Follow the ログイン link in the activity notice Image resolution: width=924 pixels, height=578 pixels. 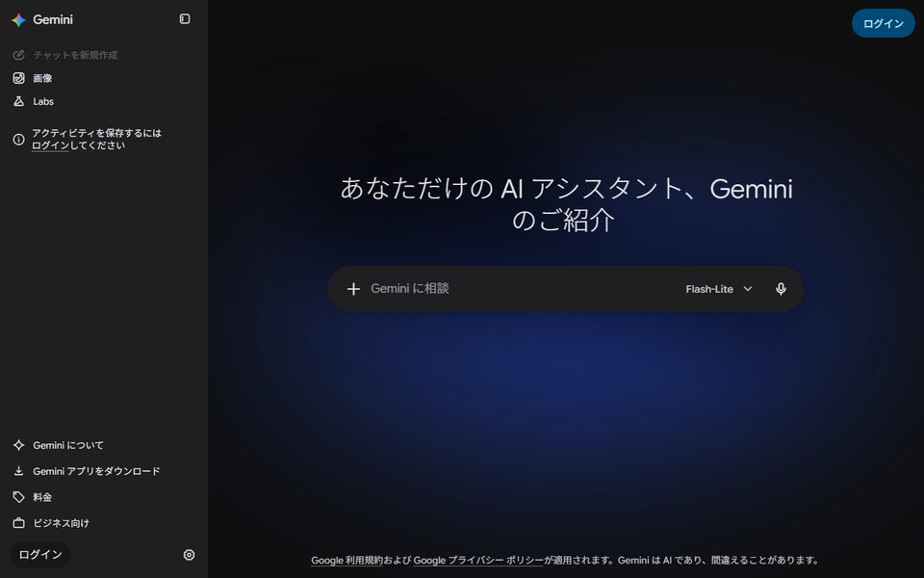tap(50, 145)
